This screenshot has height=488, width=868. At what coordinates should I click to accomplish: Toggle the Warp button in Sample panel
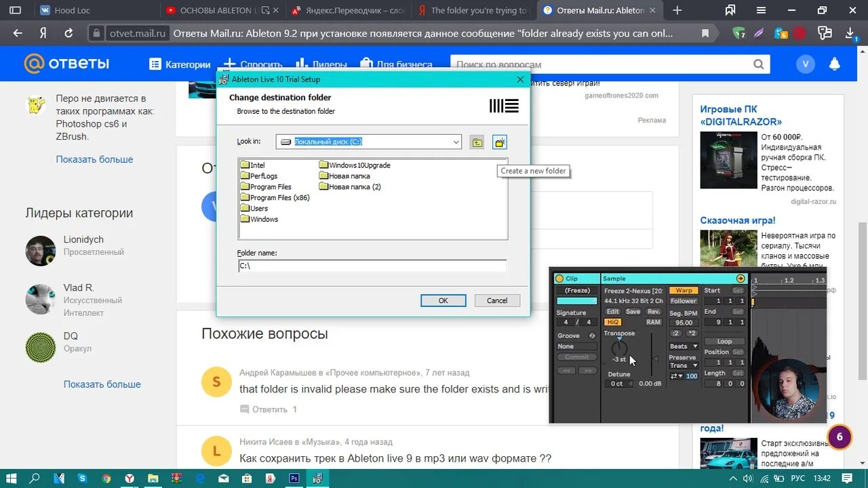pyautogui.click(x=684, y=291)
